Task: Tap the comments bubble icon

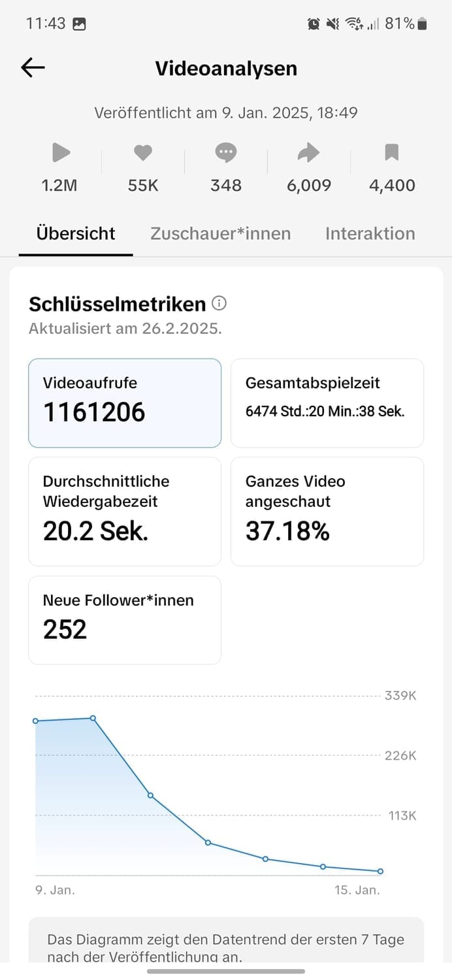Action: coord(226,153)
